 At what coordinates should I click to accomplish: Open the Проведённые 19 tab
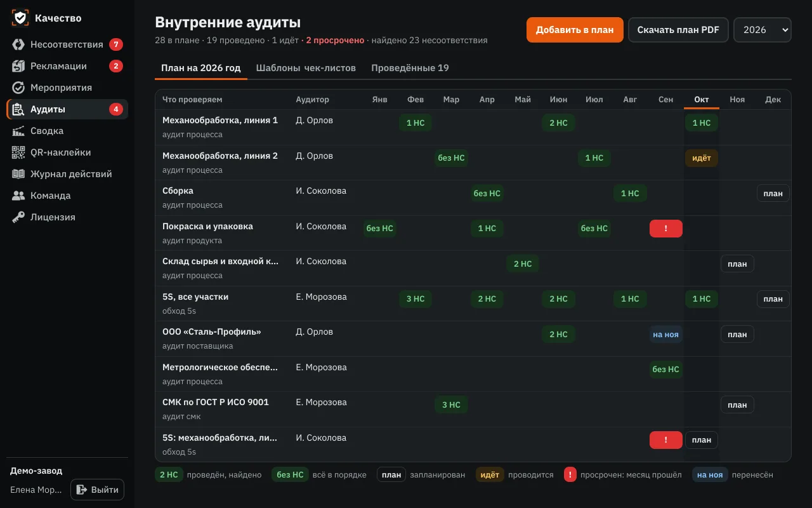pyautogui.click(x=410, y=68)
